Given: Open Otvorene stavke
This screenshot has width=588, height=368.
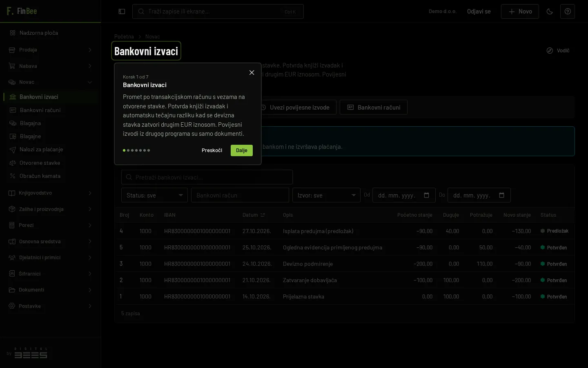Looking at the screenshot, I should tap(50, 163).
